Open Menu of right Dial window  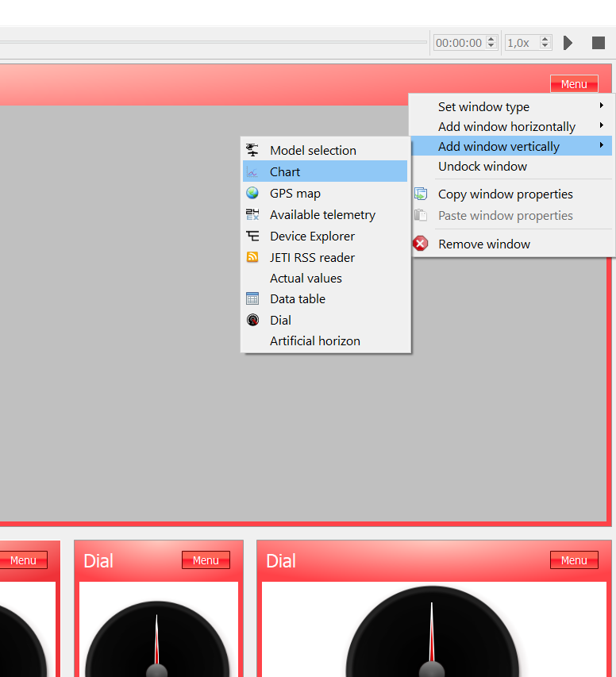point(574,560)
